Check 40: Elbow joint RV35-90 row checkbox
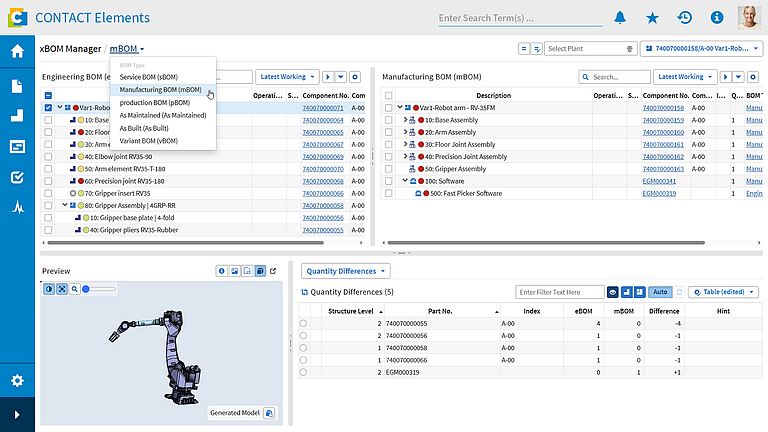Screen dimensions: 768x432 coord(48,157)
